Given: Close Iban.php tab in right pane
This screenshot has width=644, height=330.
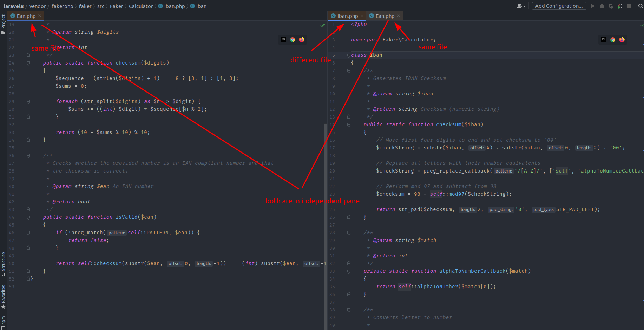Looking at the screenshot, I should coord(362,16).
